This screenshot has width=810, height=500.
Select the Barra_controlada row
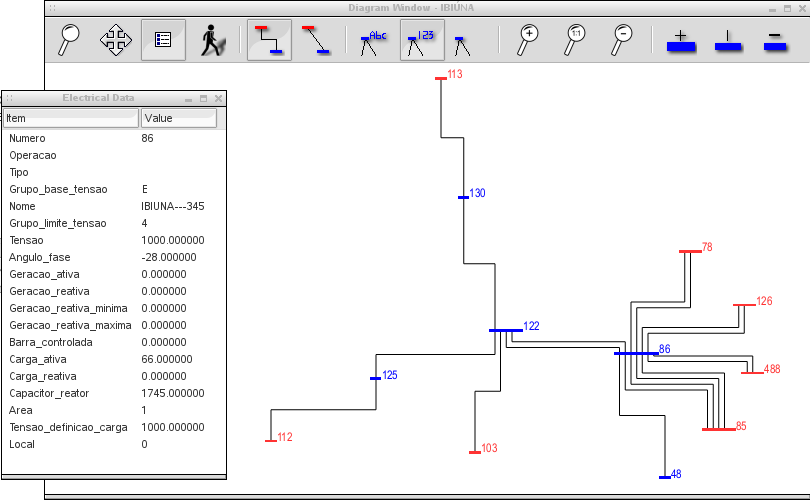[114, 342]
